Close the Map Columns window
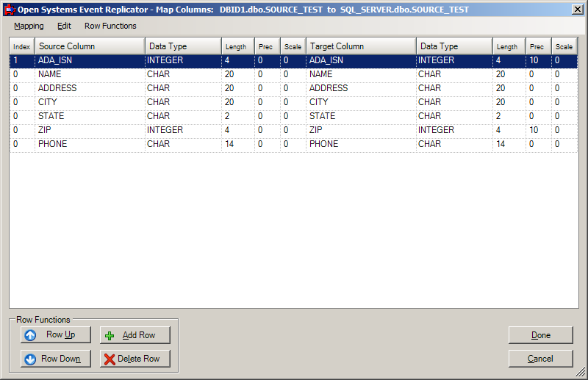 click(x=577, y=10)
